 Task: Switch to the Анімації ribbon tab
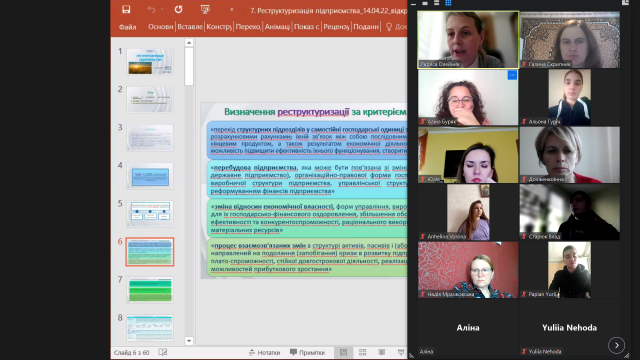(277, 27)
